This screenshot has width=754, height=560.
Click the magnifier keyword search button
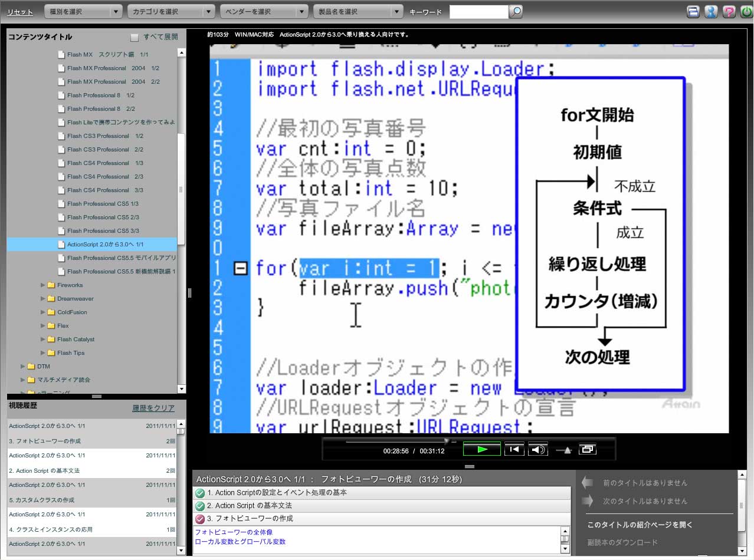[515, 12]
